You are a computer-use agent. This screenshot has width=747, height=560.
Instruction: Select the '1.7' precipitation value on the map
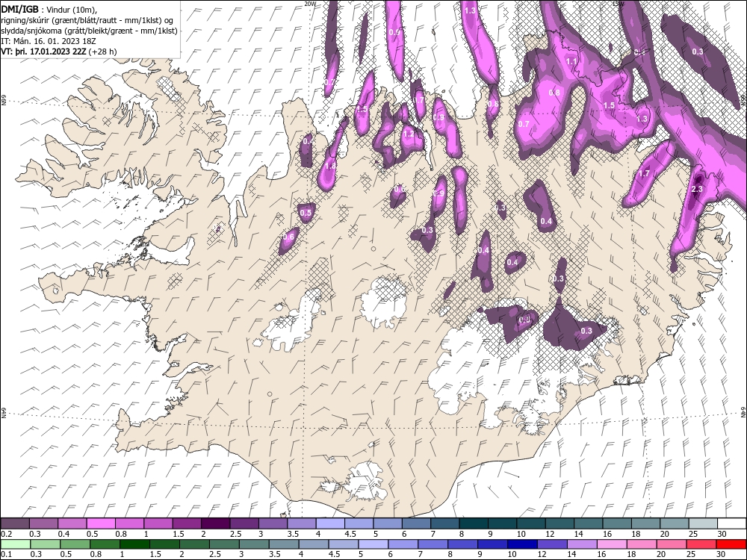(x=644, y=173)
